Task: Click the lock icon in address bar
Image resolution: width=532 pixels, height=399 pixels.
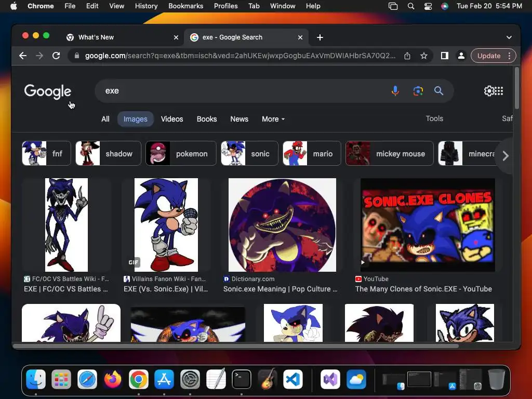Action: pos(77,56)
